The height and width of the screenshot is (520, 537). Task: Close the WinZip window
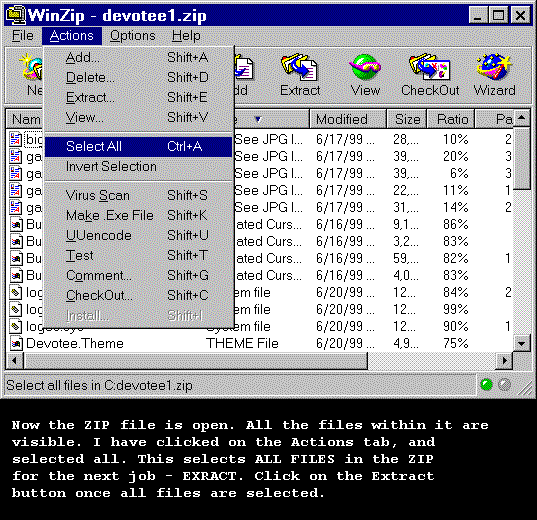(x=520, y=16)
